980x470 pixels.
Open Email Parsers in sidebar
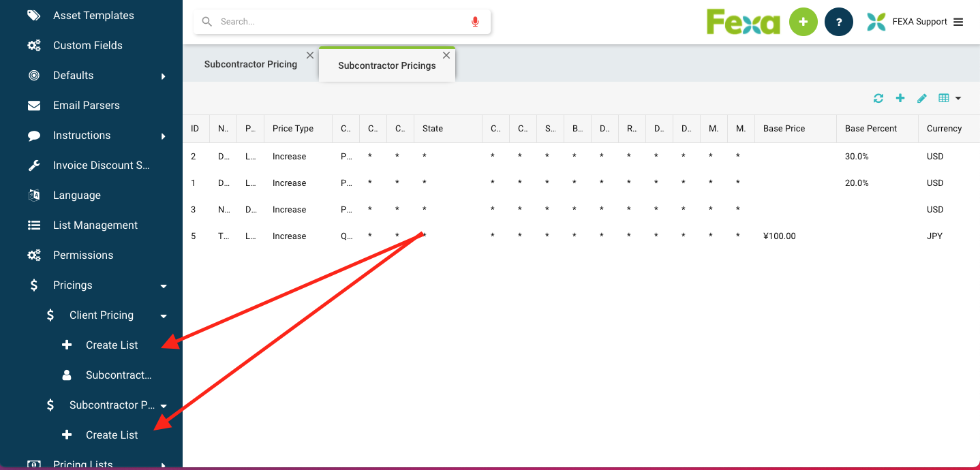point(86,106)
